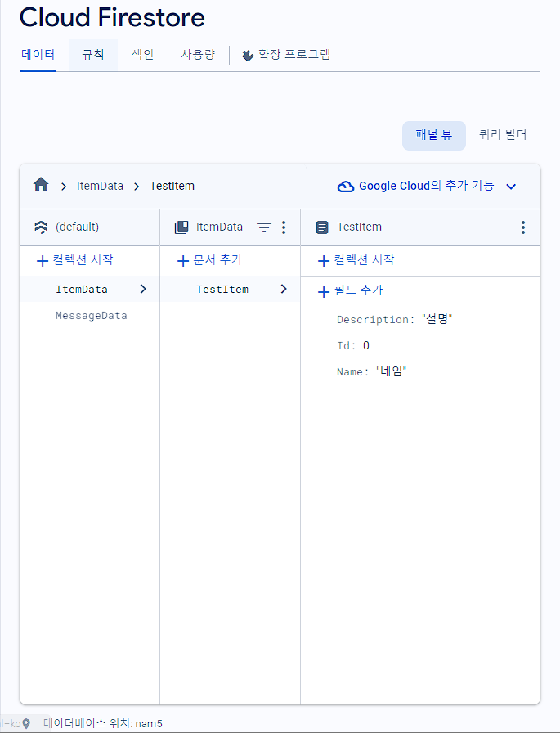Open the 색인 tab
This screenshot has width=560, height=733.
coord(142,55)
